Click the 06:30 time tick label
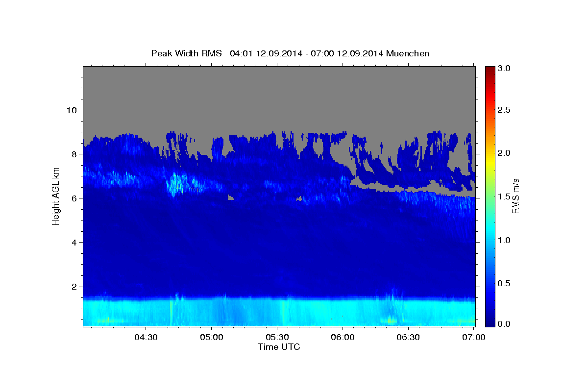588x392 pixels. point(408,337)
